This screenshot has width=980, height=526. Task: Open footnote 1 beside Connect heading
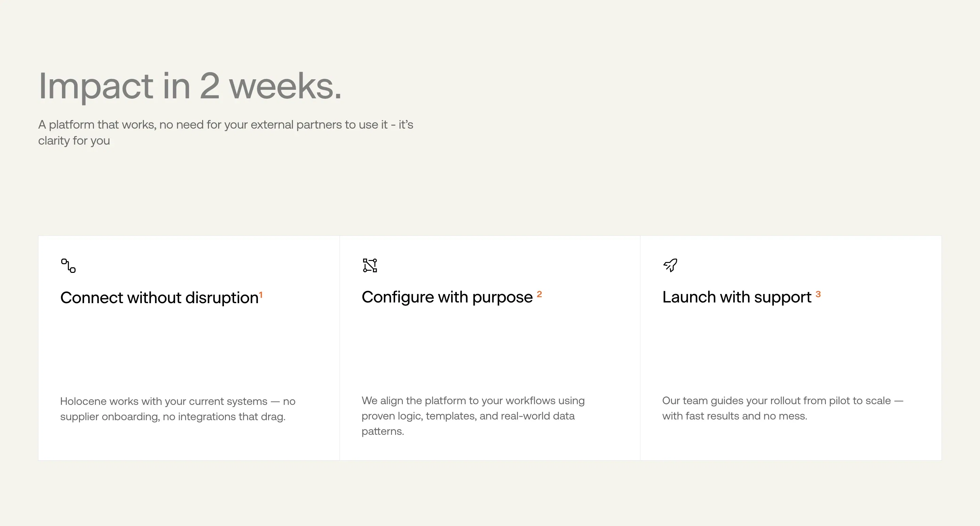[x=261, y=294]
